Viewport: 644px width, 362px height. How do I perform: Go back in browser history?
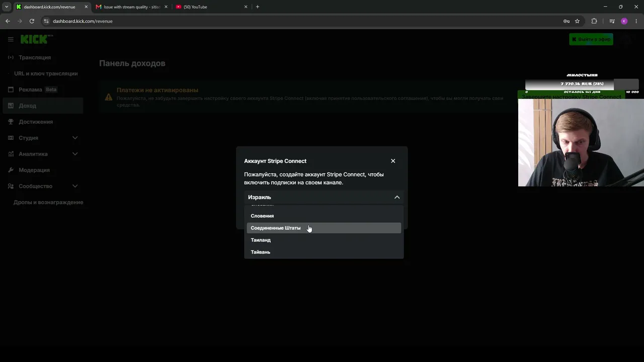pyautogui.click(x=8, y=21)
